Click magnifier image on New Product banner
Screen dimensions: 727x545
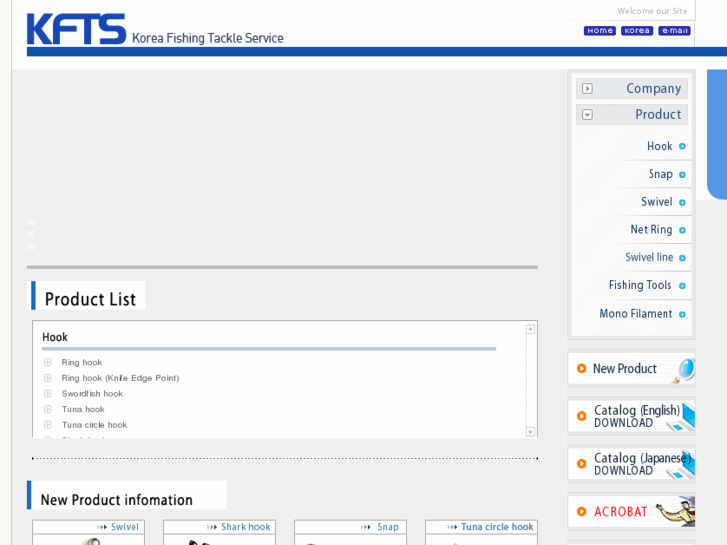[x=683, y=371]
